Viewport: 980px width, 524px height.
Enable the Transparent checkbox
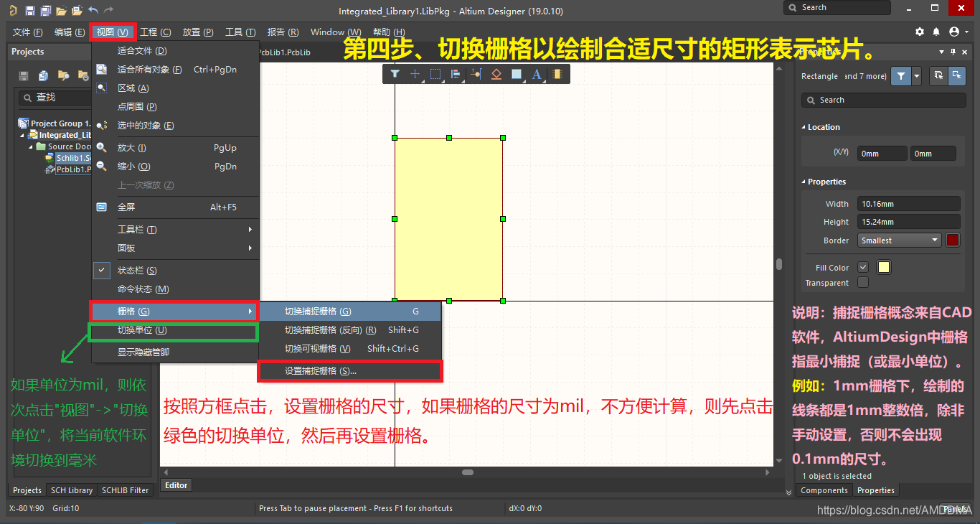pyautogui.click(x=863, y=283)
